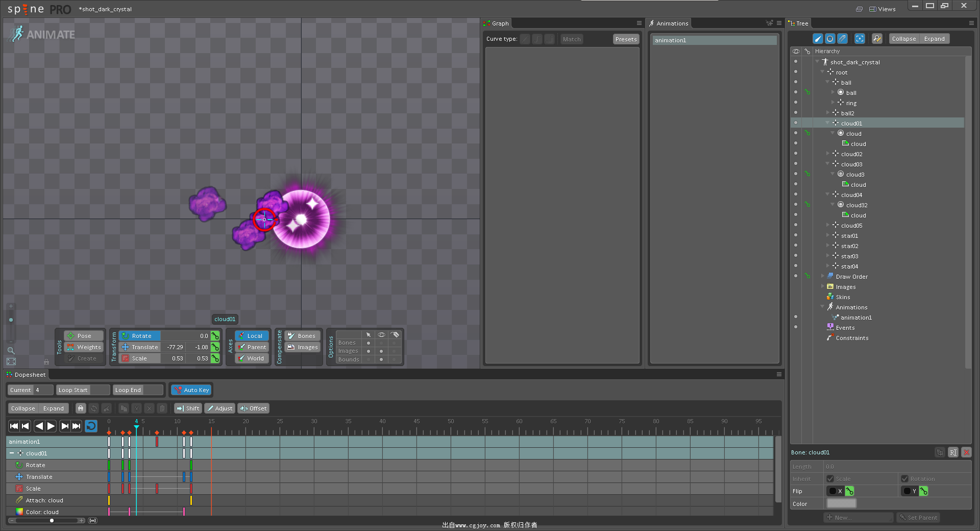980x531 pixels.
Task: Collapse the root bone node
Action: click(x=822, y=72)
